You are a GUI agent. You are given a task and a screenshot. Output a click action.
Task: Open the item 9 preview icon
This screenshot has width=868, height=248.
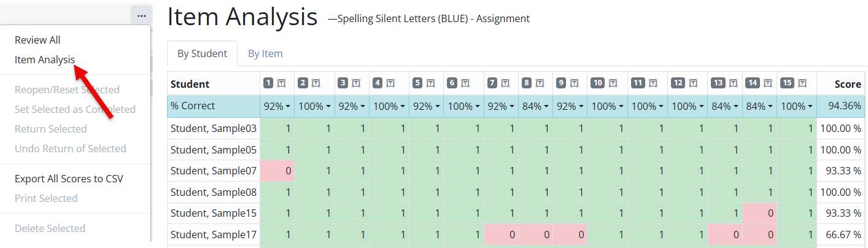(573, 83)
